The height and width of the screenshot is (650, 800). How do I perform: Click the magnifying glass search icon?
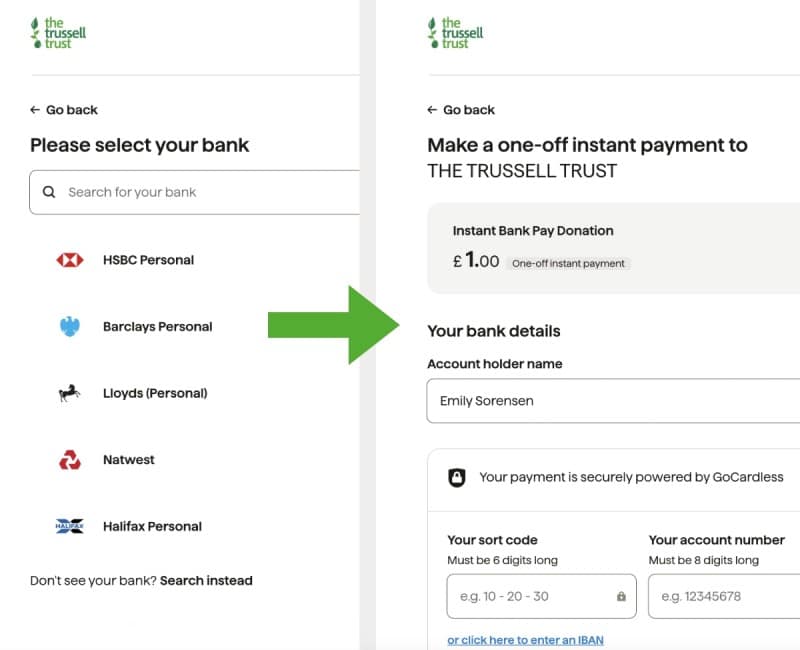pos(49,191)
